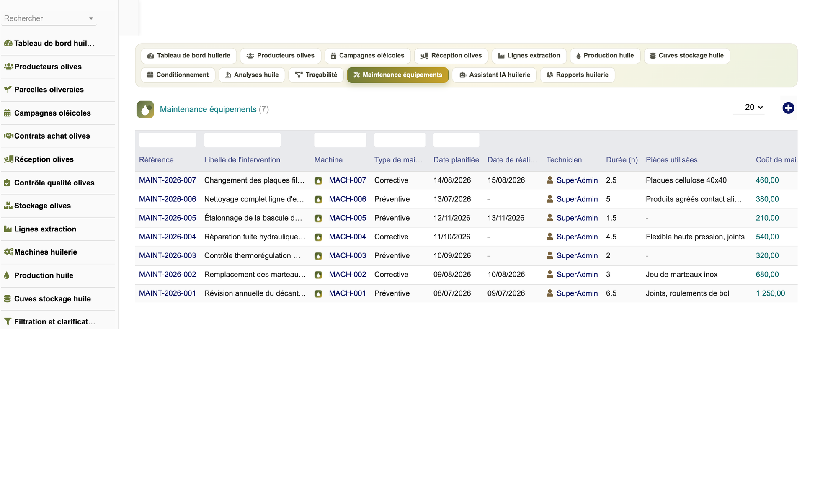The height and width of the screenshot is (504, 815).
Task: Click the user icon in MAINT-2026-007 row
Action: pos(550,180)
